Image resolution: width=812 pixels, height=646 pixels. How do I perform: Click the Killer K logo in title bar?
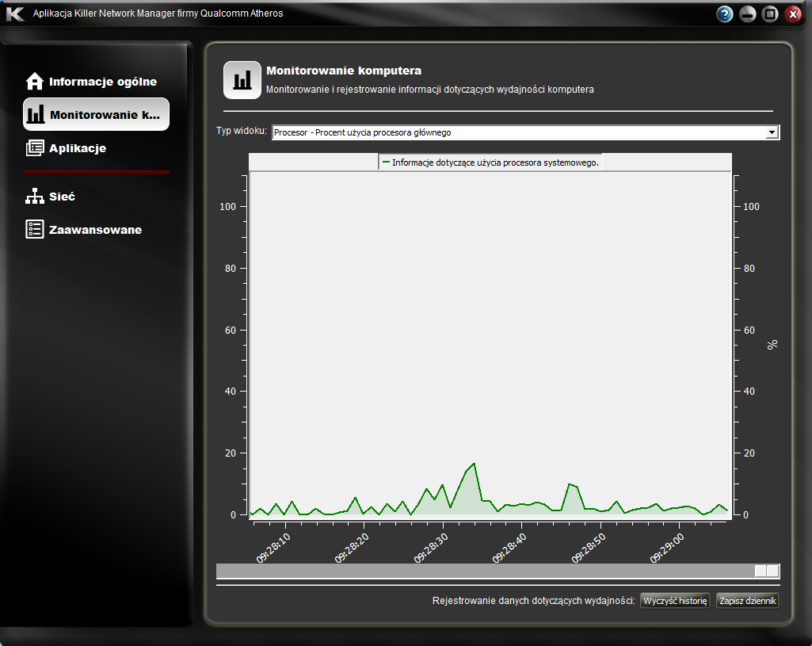(15, 13)
